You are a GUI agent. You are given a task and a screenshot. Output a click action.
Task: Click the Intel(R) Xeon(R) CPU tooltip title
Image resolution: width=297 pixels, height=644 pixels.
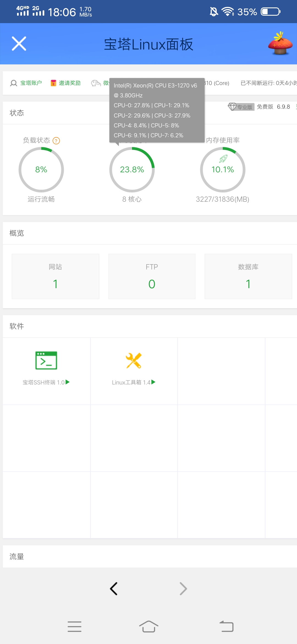155,90
